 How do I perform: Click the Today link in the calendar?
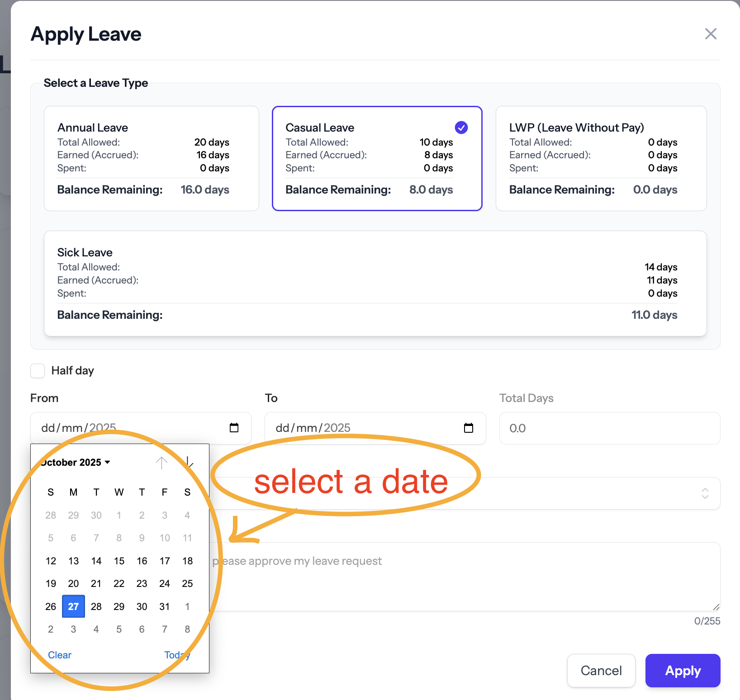tap(177, 655)
